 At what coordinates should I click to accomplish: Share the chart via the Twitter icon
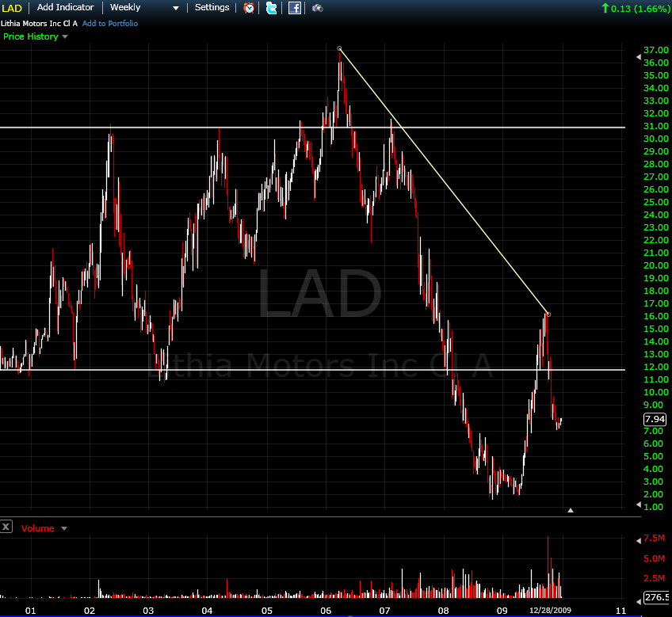click(x=271, y=8)
